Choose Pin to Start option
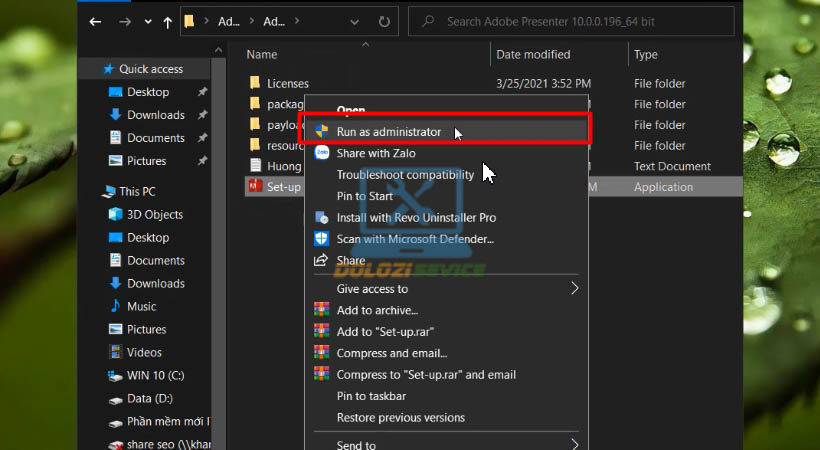The image size is (820, 450). pos(367,196)
